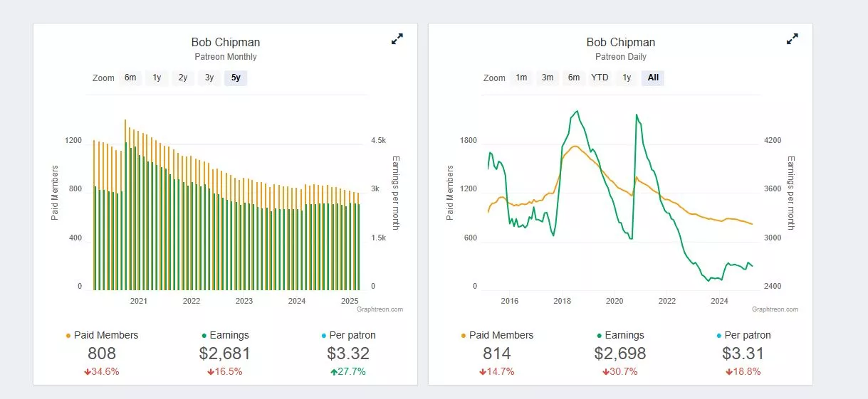The width and height of the screenshot is (868, 399).
Task: Click the 4.5k earnings axis label
Action: tap(377, 141)
